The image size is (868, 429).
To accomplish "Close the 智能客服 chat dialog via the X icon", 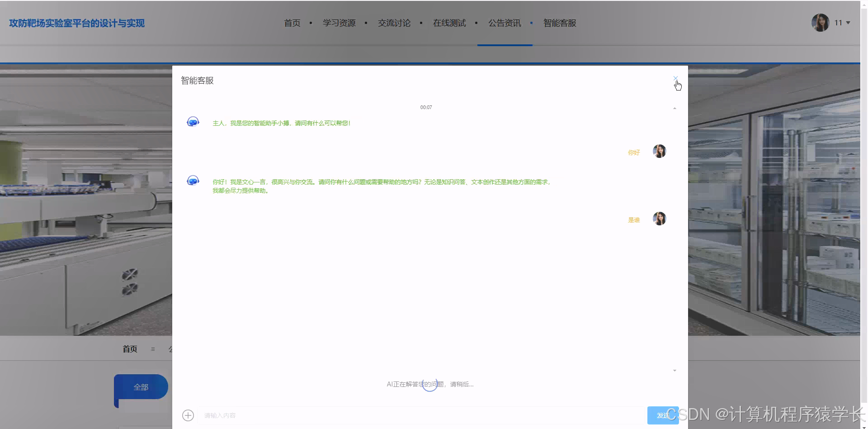I will [675, 78].
